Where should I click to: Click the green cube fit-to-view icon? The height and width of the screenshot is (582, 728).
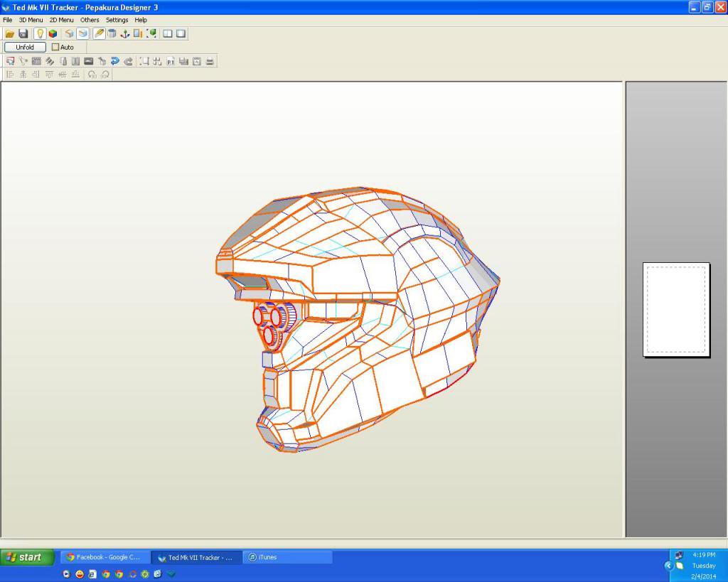[151, 33]
